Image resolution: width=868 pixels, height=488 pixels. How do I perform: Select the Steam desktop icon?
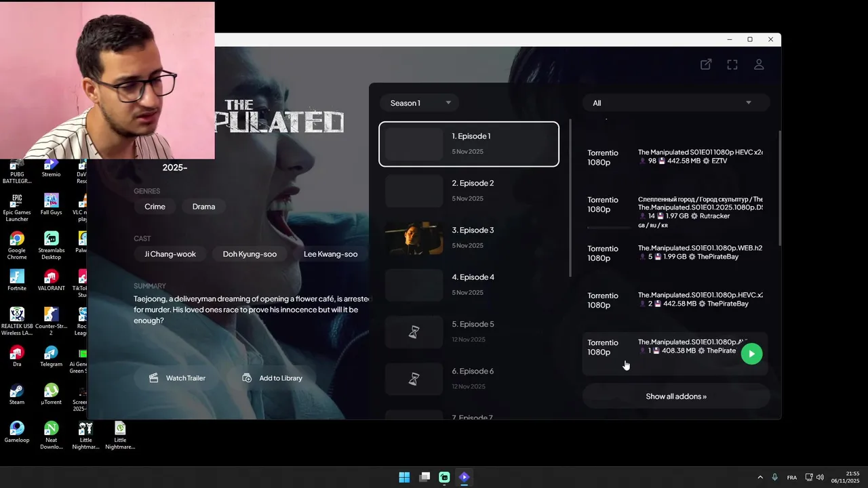pyautogui.click(x=17, y=394)
